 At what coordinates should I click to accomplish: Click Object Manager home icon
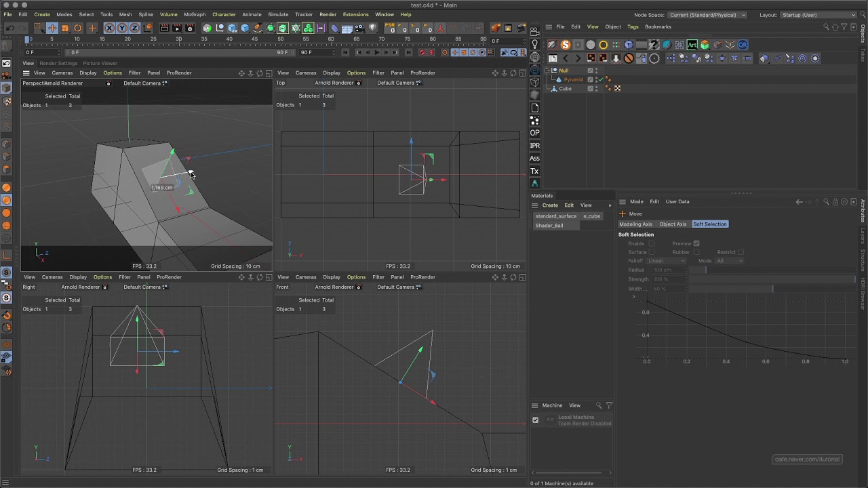[835, 26]
